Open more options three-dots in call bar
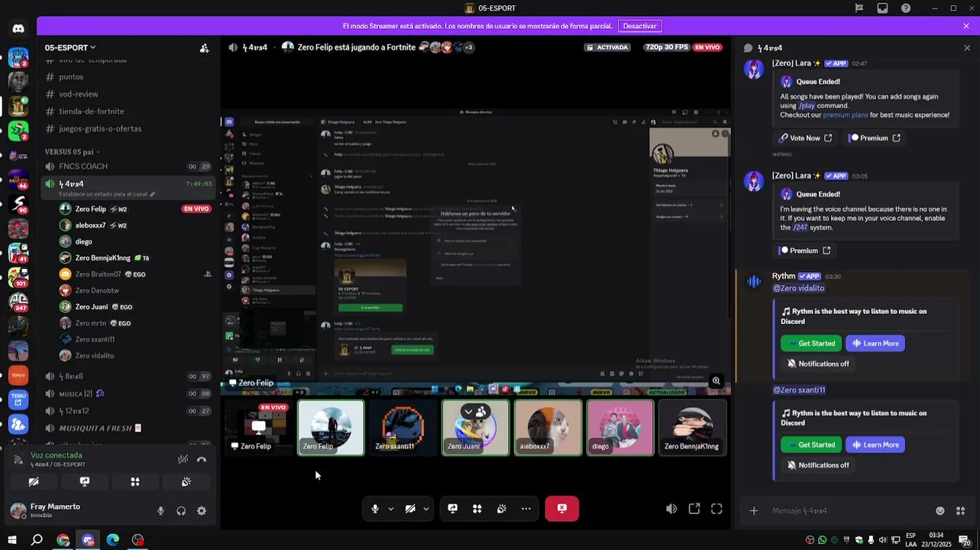The width and height of the screenshot is (980, 550). click(526, 509)
